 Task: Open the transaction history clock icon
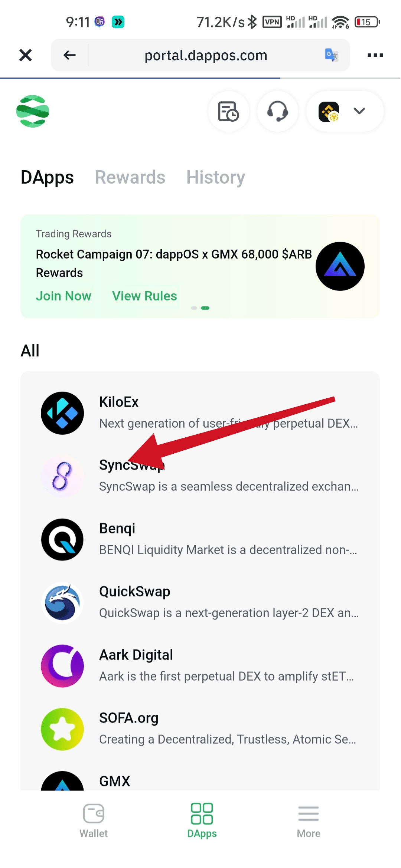228,111
